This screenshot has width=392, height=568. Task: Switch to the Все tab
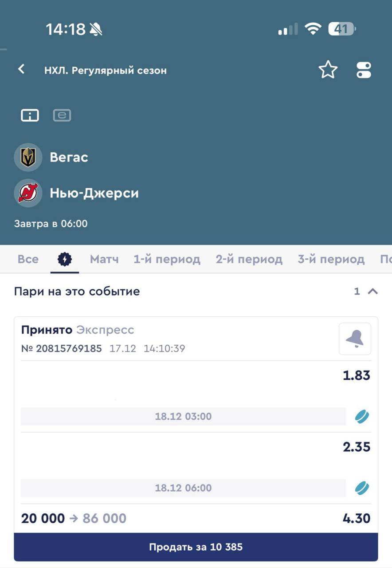point(28,259)
